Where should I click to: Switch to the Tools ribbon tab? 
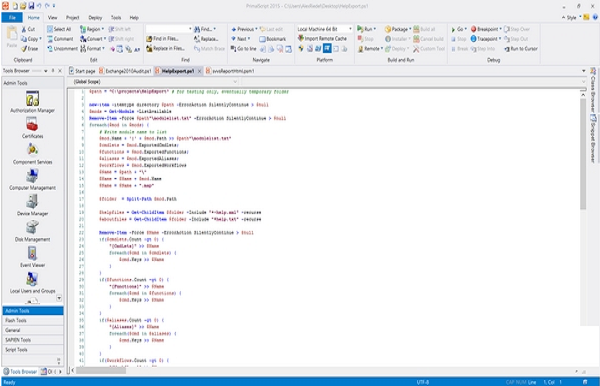coord(116,18)
